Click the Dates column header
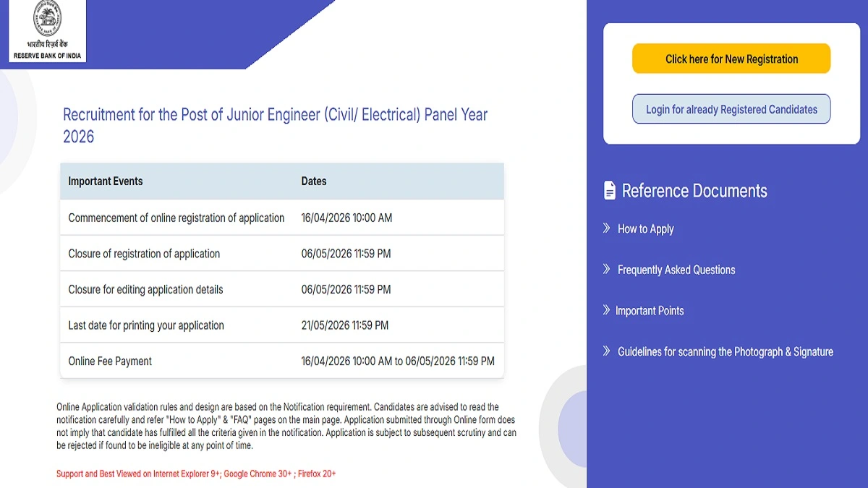868x488 pixels. pos(313,181)
